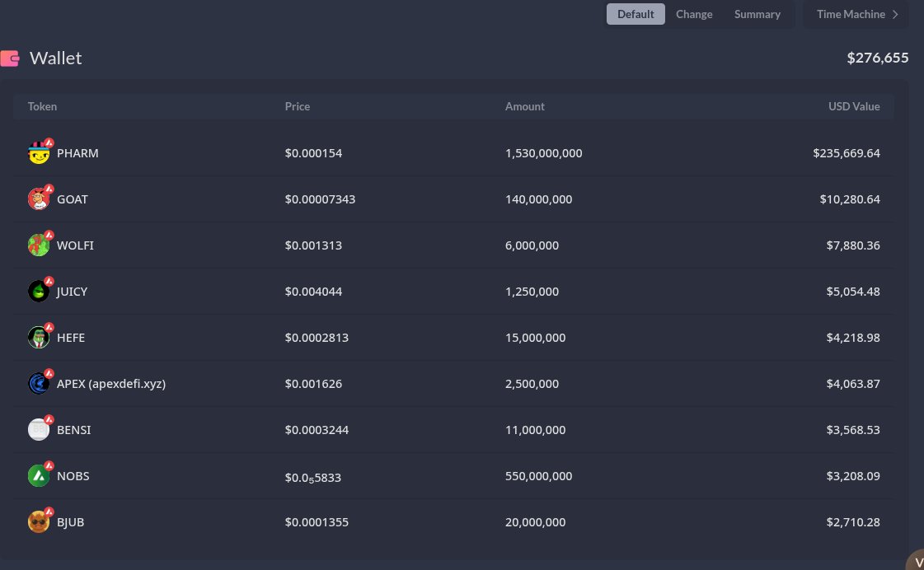Click the JUICY token logo
Screen dimensions: 924x570
pos(39,291)
